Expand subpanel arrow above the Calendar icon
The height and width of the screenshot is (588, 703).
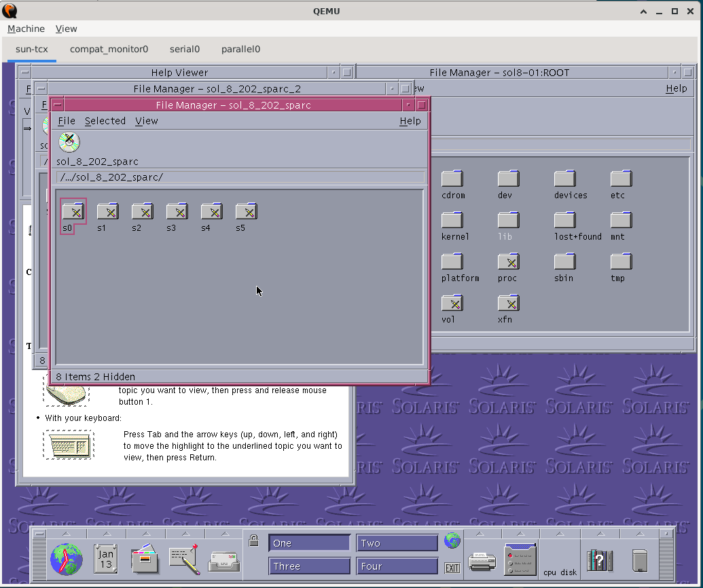[x=106, y=534]
